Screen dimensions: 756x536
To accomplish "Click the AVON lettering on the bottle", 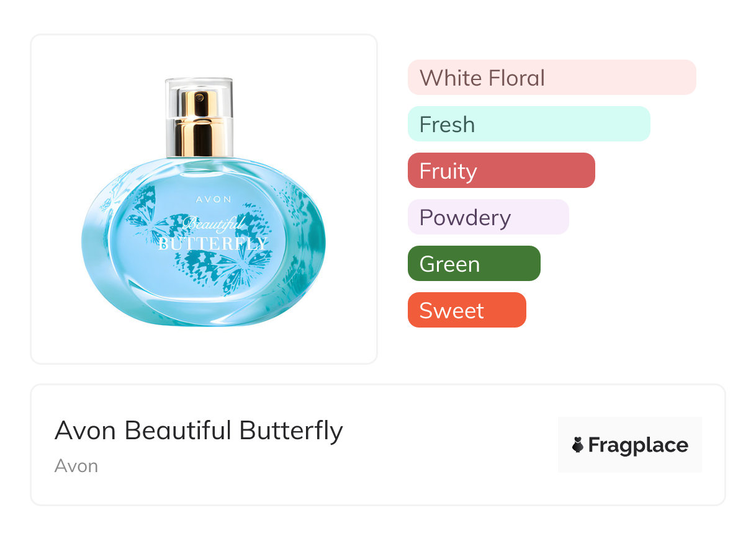I will [x=214, y=200].
